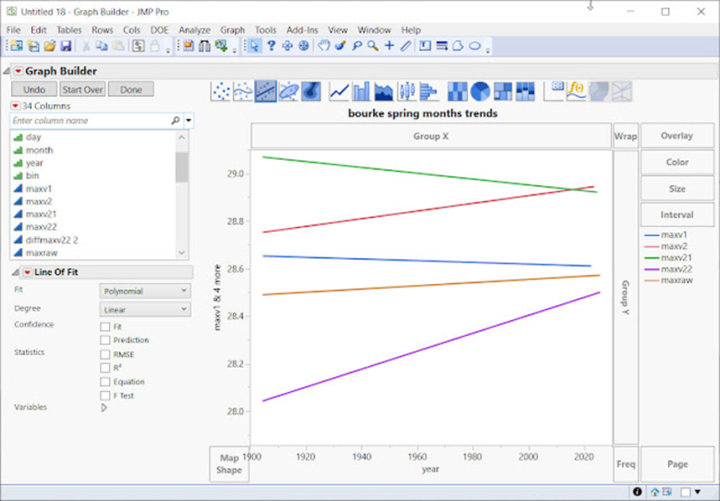Screen dimensions: 720x501
Task: Open the Analyze menu
Action: 194,30
